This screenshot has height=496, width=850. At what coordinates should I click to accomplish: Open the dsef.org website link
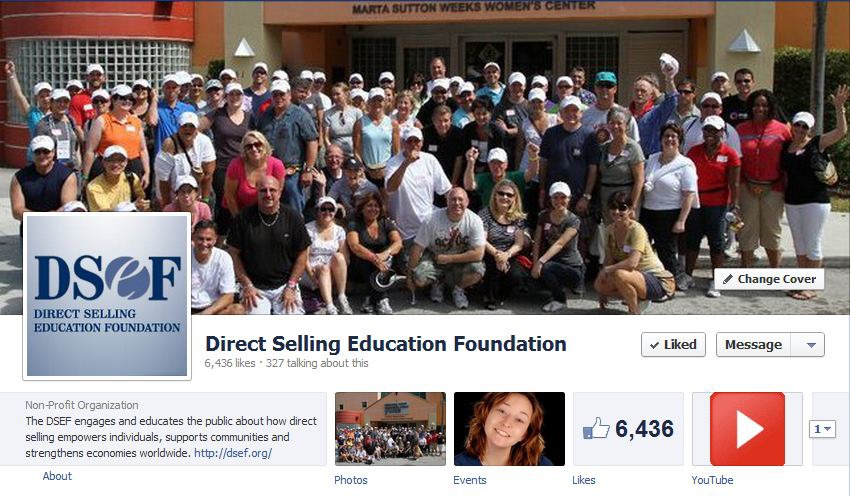click(x=233, y=453)
